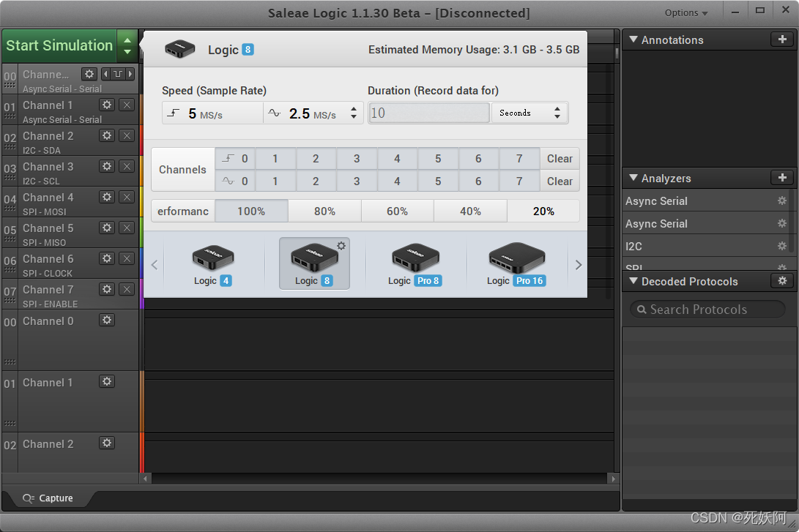799x532 pixels.
Task: Set performance level to 60%
Action: click(x=397, y=211)
